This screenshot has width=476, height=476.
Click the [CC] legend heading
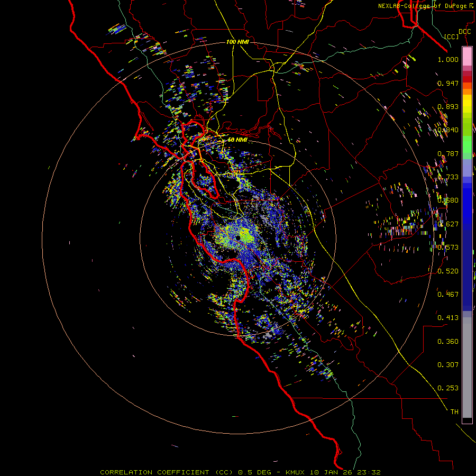coord(452,36)
